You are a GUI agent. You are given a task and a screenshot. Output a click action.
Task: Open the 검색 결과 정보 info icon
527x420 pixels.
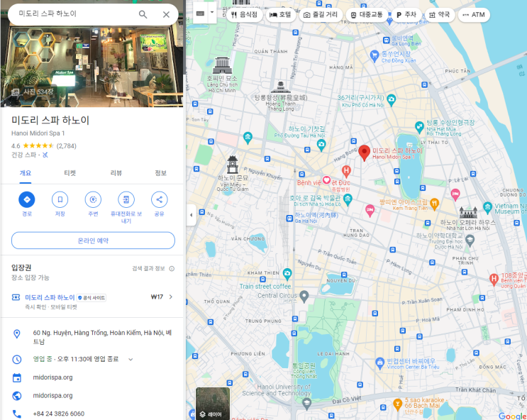[172, 268]
